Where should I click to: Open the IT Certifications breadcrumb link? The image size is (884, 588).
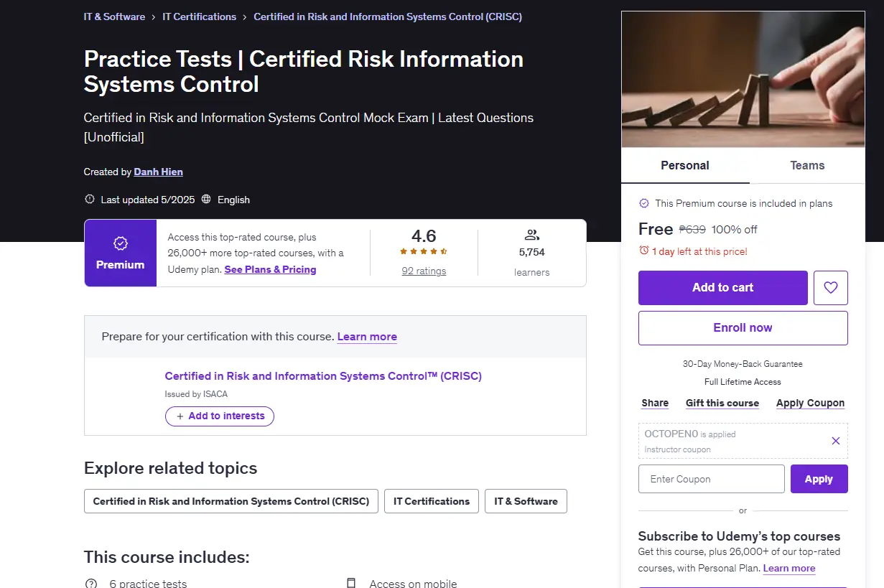(199, 17)
